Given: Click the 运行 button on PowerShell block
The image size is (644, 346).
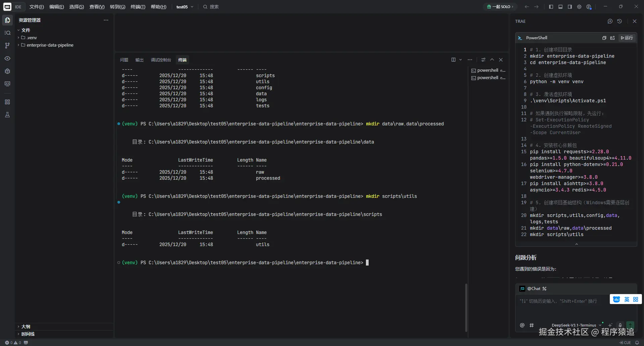Looking at the screenshot, I should click(627, 38).
